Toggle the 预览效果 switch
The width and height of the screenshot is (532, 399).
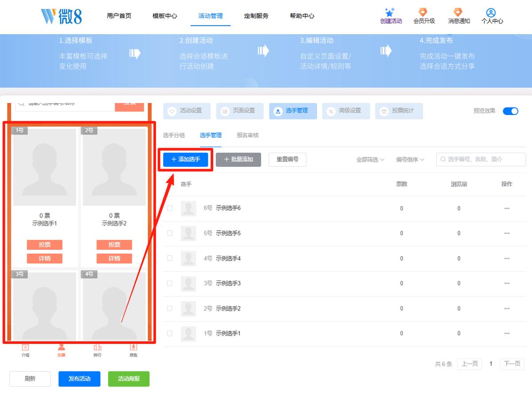[x=510, y=111]
